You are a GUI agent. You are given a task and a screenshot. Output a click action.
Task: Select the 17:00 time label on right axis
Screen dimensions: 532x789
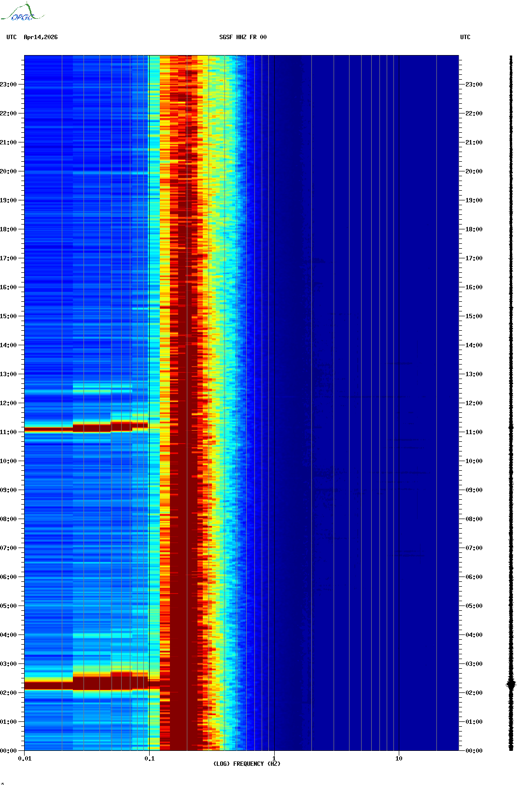click(474, 258)
